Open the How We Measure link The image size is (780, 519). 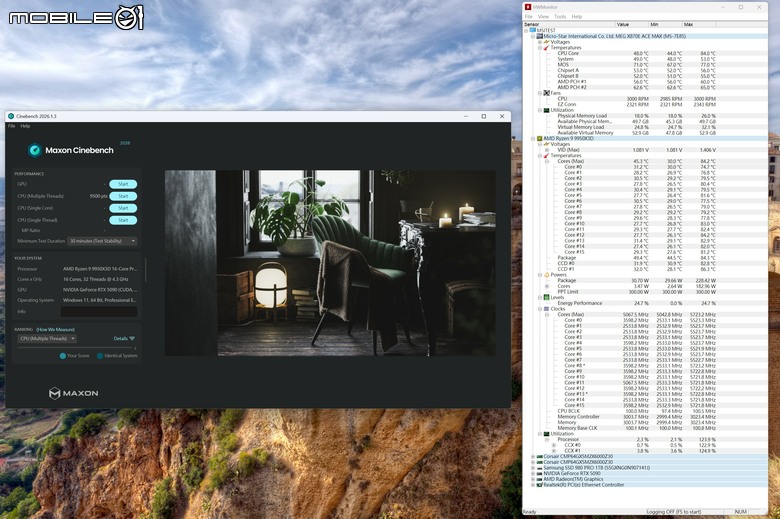[x=56, y=329]
